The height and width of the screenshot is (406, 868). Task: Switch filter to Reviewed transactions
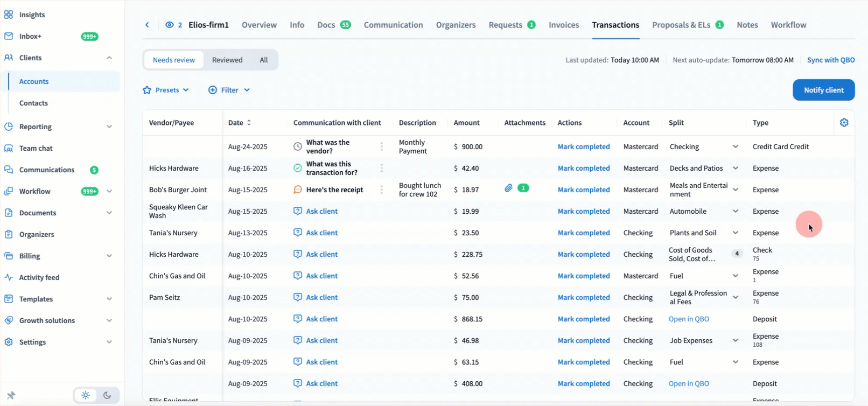point(227,60)
